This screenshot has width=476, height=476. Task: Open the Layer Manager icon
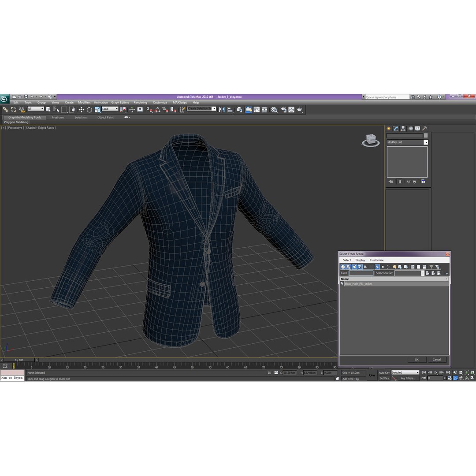[239, 110]
